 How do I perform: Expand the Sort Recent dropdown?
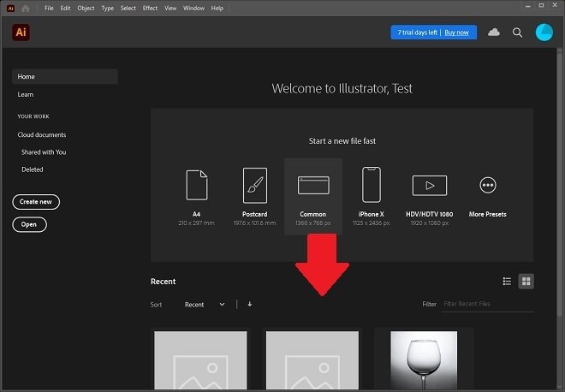click(x=205, y=305)
